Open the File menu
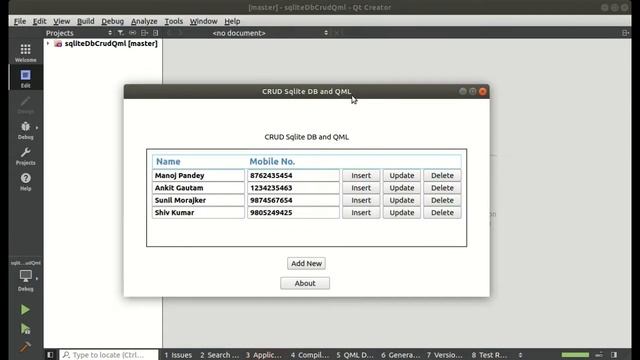640x360 pixels. 20,21
